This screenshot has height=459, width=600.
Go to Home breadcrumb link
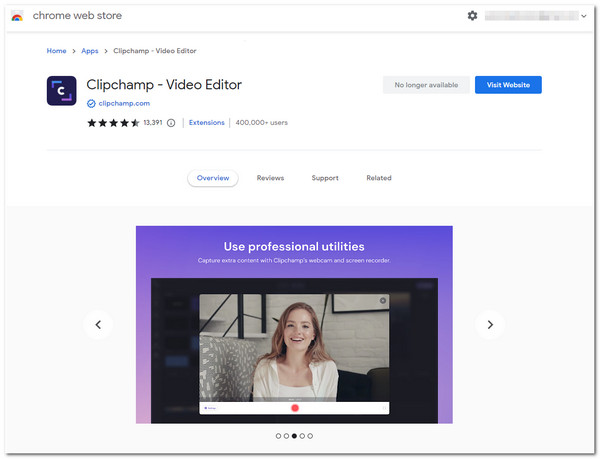click(x=56, y=51)
